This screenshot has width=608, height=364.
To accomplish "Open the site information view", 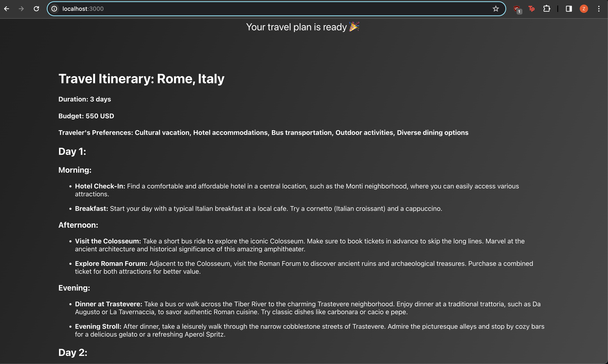I will pyautogui.click(x=54, y=9).
